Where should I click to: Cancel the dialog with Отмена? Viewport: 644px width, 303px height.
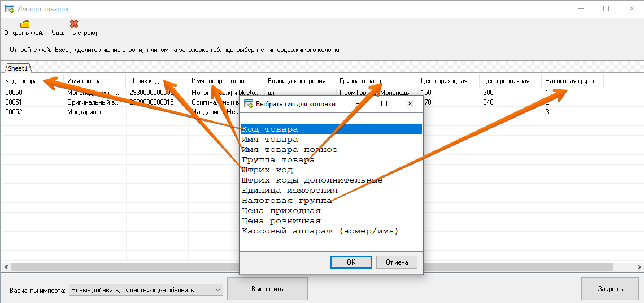(x=397, y=262)
